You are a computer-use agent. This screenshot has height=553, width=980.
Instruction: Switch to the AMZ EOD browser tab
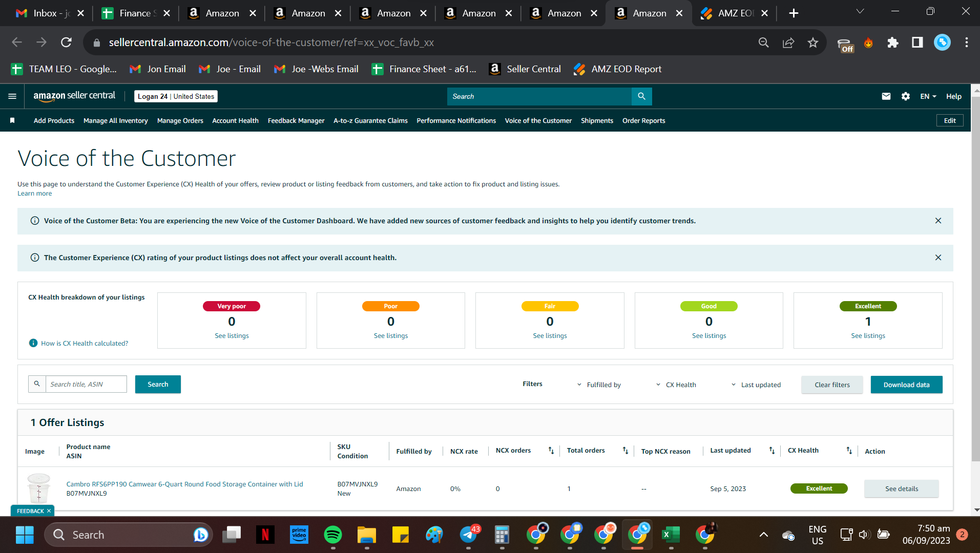pos(735,13)
